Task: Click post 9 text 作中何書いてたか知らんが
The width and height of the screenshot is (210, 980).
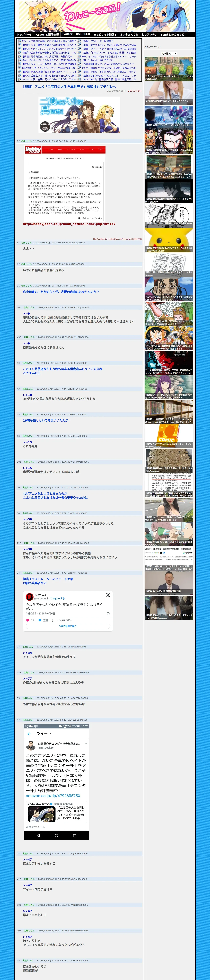Action: (61, 292)
